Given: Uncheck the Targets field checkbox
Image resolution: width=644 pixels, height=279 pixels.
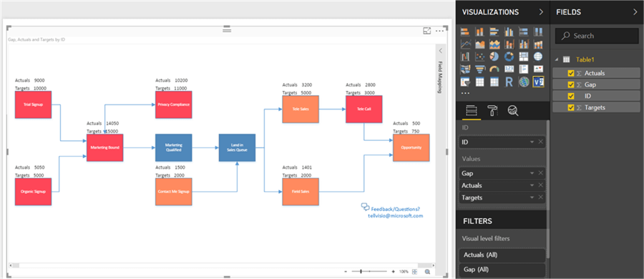Looking at the screenshot, I should point(570,107).
